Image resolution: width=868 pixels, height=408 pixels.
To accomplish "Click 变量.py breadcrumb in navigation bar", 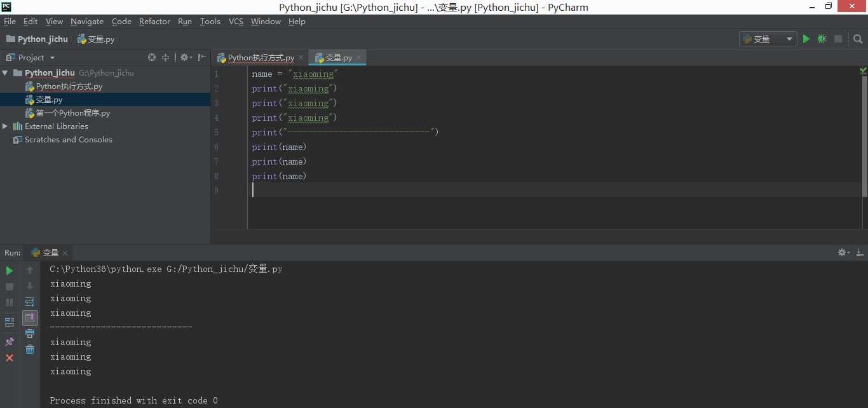I will pos(97,39).
